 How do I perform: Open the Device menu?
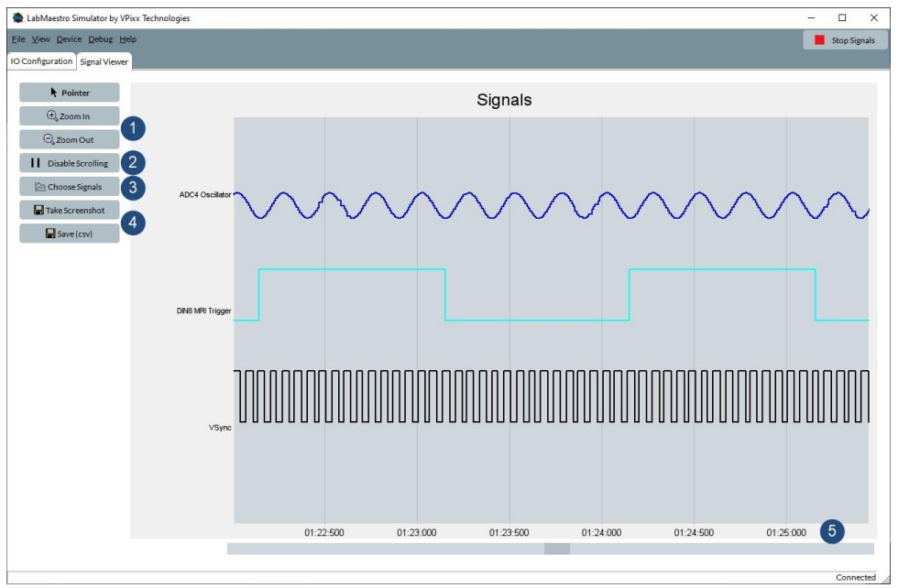(69, 39)
